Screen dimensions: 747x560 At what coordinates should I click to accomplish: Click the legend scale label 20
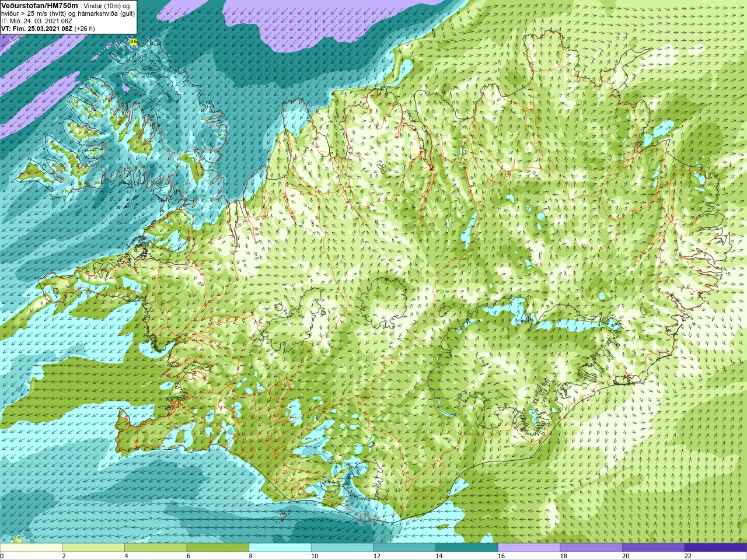tap(626, 556)
